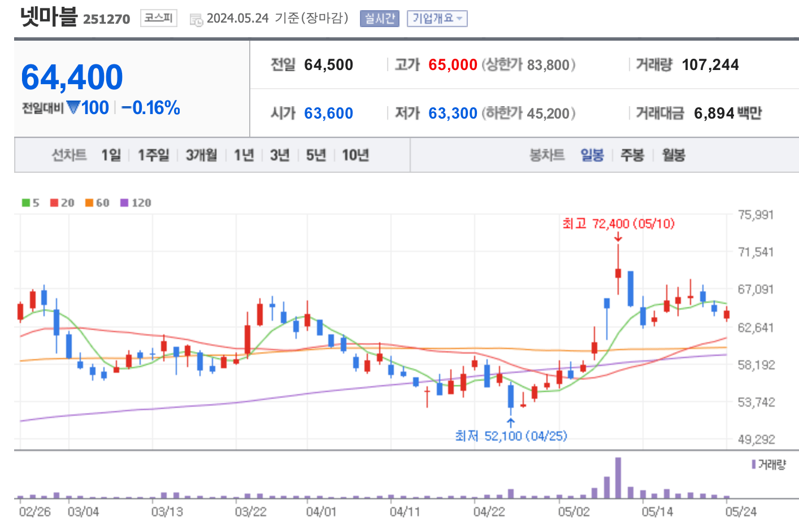This screenshot has width=799, height=532.
Task: Click the green 5-day moving average swatch
Action: [x=26, y=203]
